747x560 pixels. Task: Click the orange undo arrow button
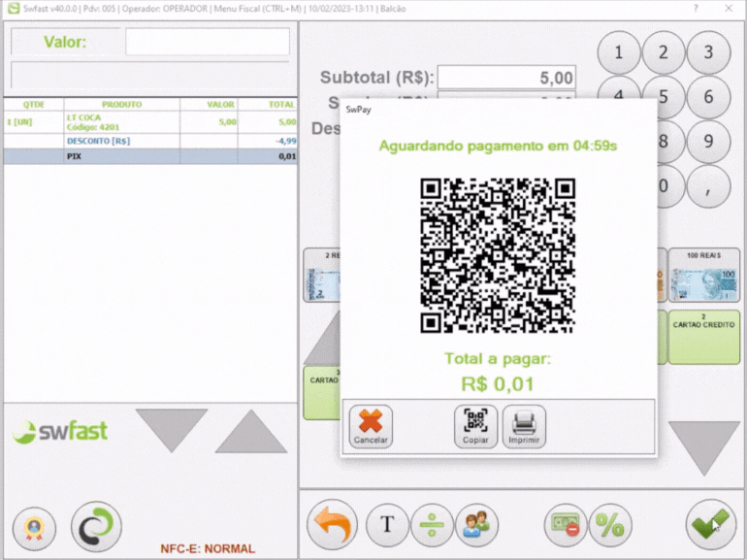[x=333, y=525]
